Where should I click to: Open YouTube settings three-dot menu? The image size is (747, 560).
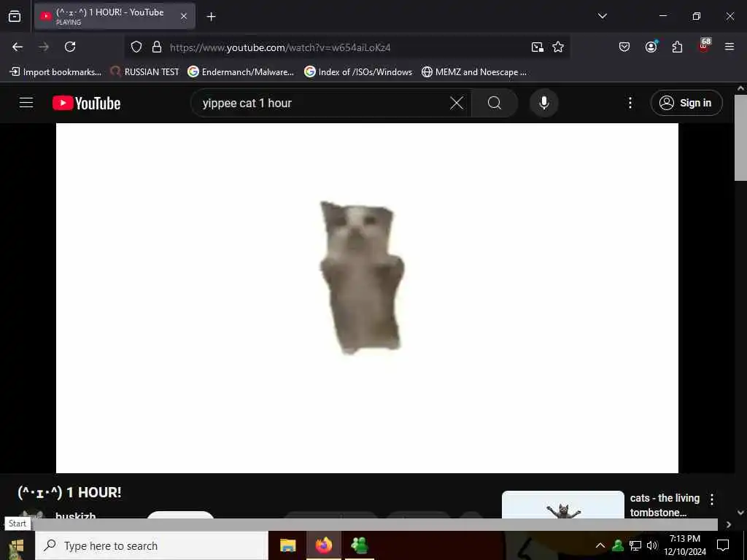coord(630,103)
